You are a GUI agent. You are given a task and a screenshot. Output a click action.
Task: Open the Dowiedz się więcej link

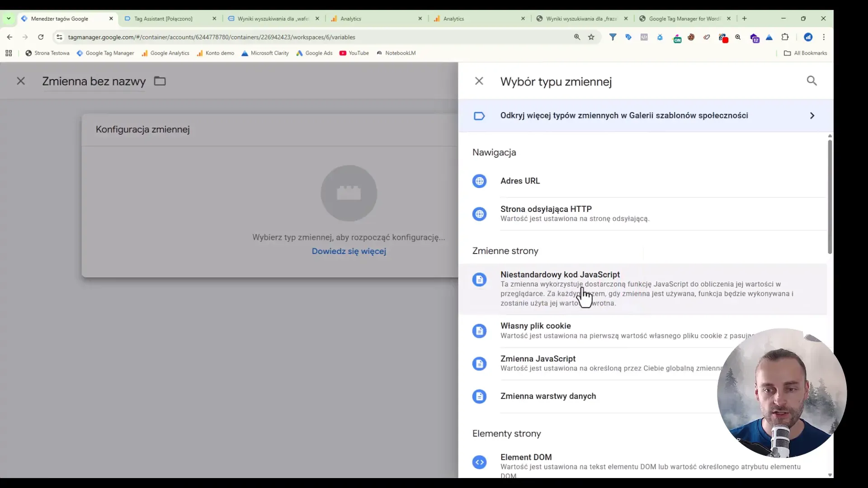click(349, 251)
